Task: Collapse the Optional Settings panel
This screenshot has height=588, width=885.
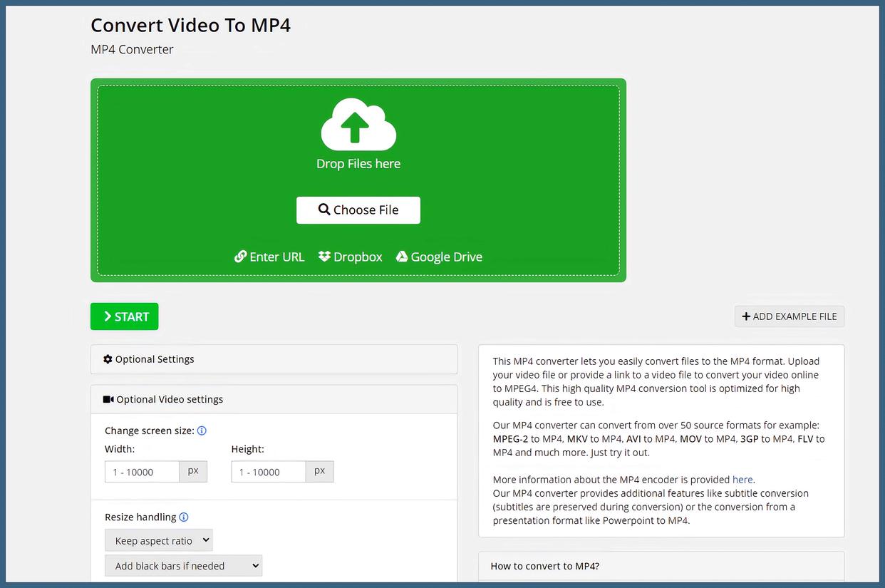Action: tap(274, 359)
